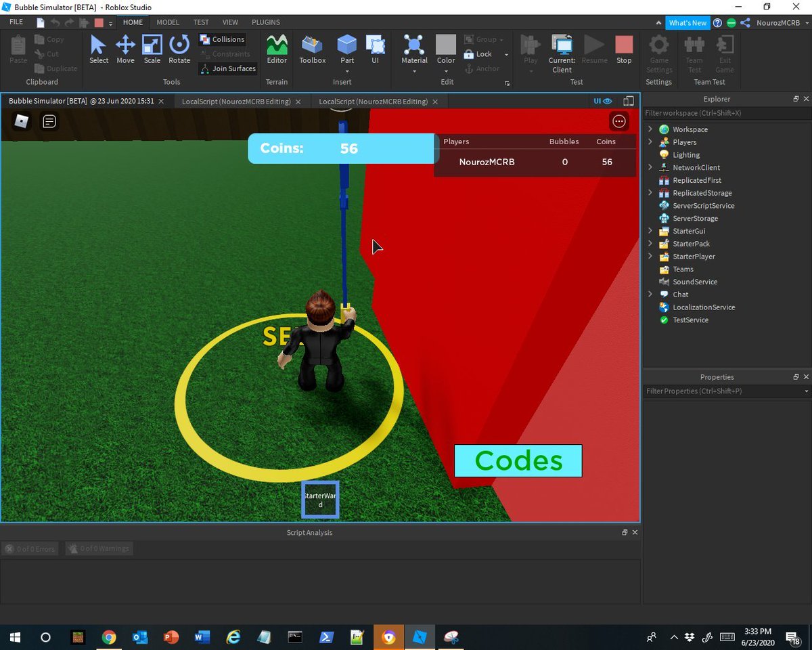This screenshot has width=812, height=650.
Task: Open the notification center icon
Action: [x=793, y=637]
